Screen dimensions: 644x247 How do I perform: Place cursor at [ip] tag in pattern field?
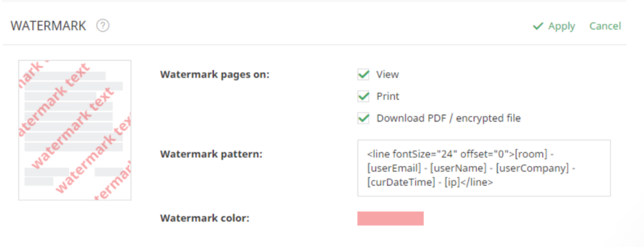[x=452, y=183]
